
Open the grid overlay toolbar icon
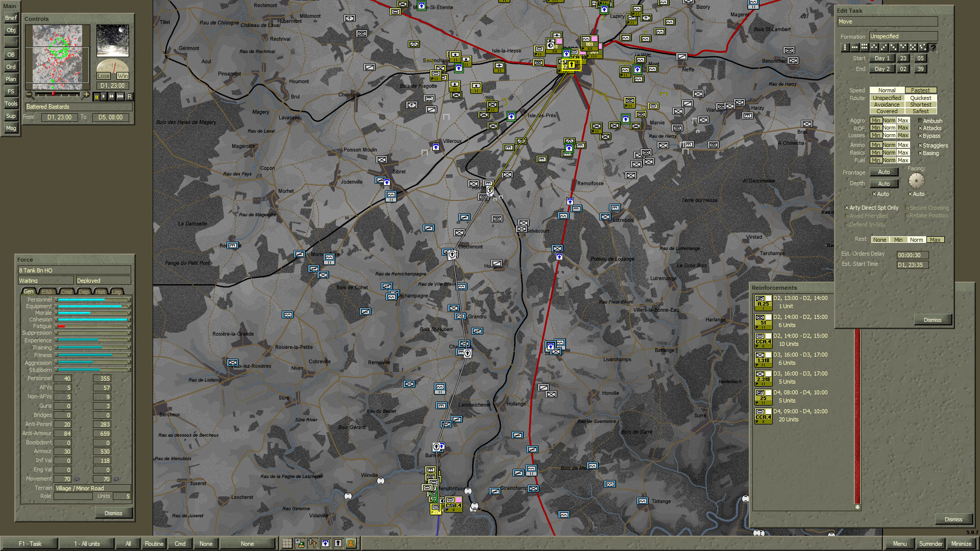coord(287,544)
